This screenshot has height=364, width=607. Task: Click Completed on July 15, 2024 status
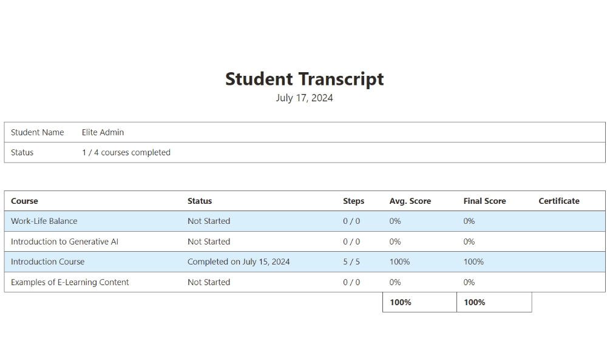(239, 261)
